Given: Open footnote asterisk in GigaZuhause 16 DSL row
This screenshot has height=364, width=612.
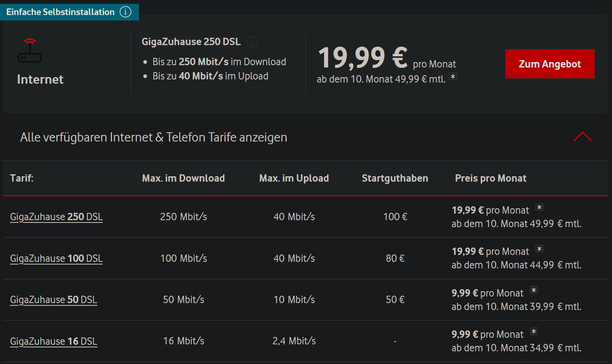Looking at the screenshot, I should (534, 332).
